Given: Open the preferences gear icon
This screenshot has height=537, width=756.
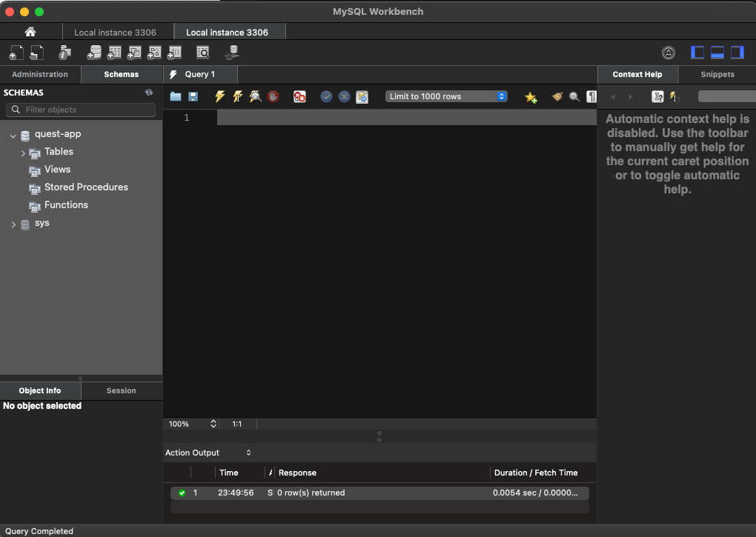Looking at the screenshot, I should tap(669, 53).
